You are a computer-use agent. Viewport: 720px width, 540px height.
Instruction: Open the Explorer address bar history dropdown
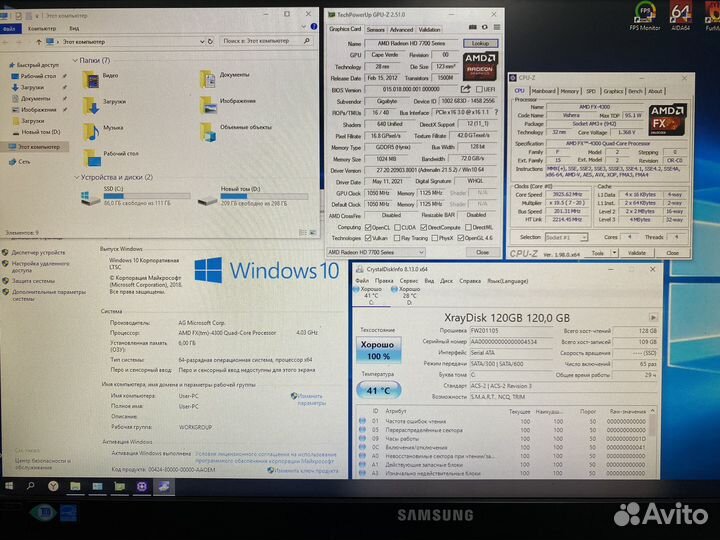point(202,41)
